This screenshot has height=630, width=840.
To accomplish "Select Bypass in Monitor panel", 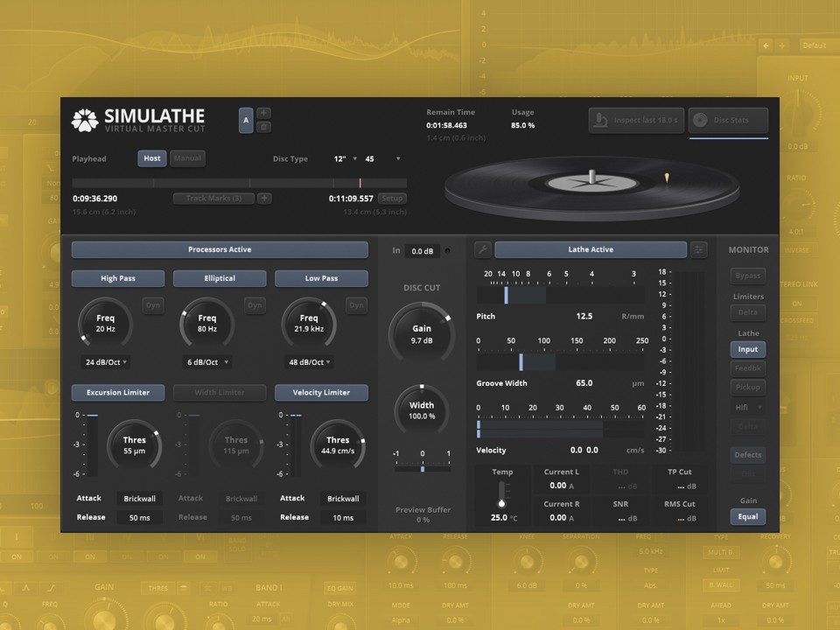I will [x=748, y=276].
